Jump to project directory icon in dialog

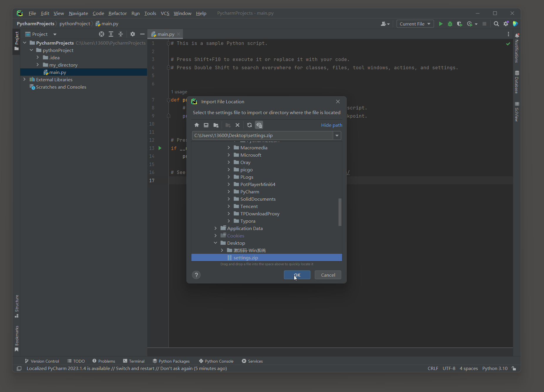[216, 125]
